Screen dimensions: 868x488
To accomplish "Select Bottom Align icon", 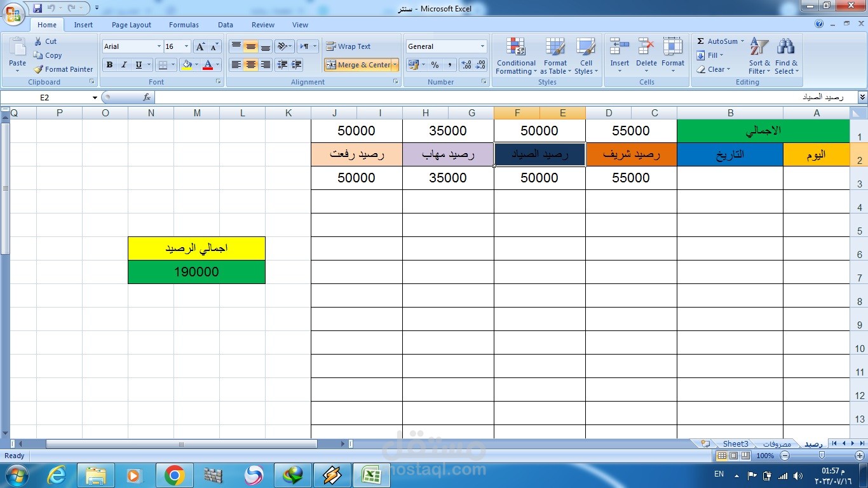I will click(x=266, y=46).
